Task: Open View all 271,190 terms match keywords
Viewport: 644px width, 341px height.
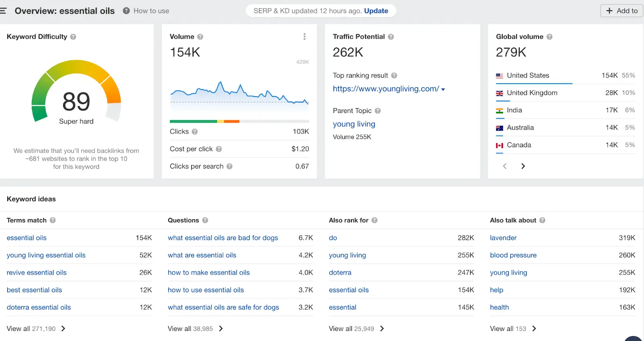Action: click(36, 329)
